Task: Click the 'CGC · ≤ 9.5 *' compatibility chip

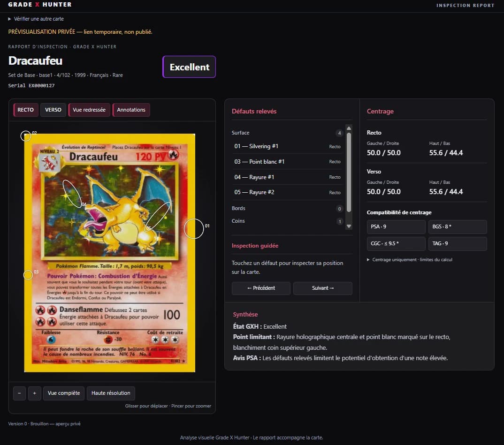Action: click(x=396, y=244)
